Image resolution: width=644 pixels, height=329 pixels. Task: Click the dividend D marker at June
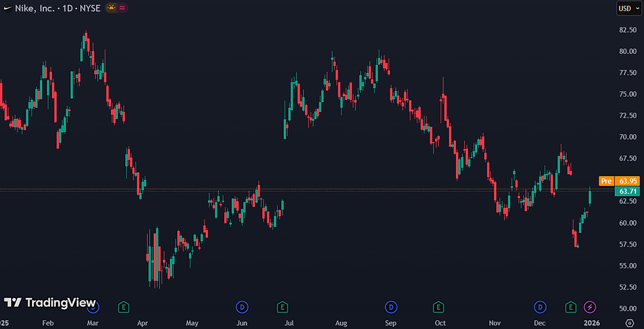[242, 307]
